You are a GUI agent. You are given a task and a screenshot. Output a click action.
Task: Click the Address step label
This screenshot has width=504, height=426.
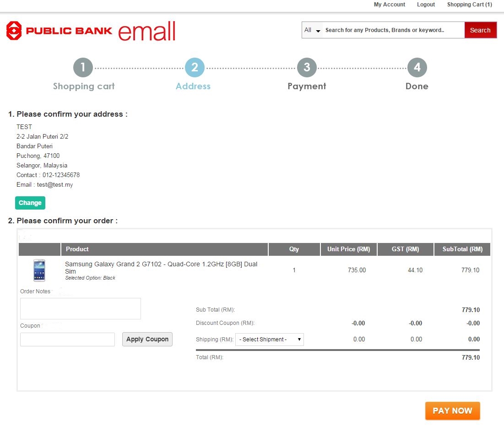click(193, 86)
